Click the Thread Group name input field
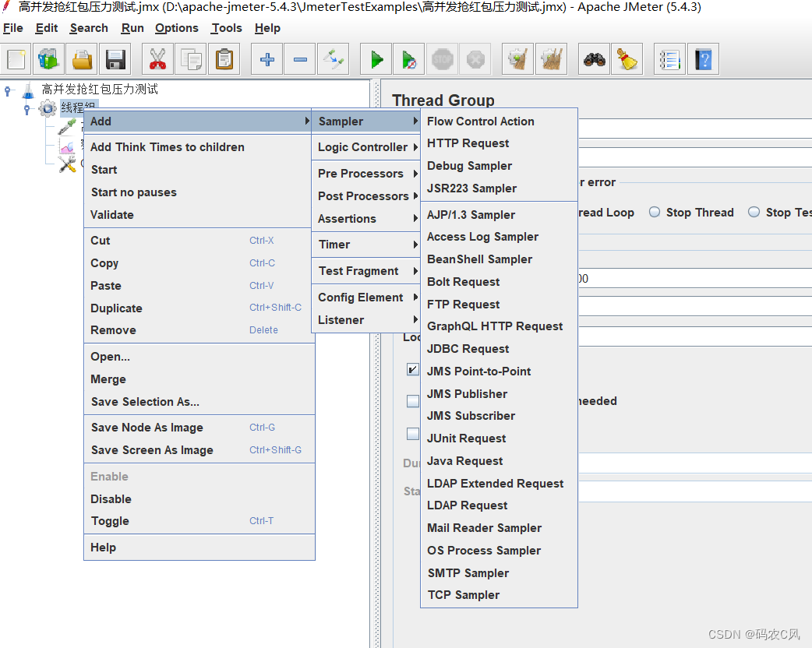 click(694, 127)
